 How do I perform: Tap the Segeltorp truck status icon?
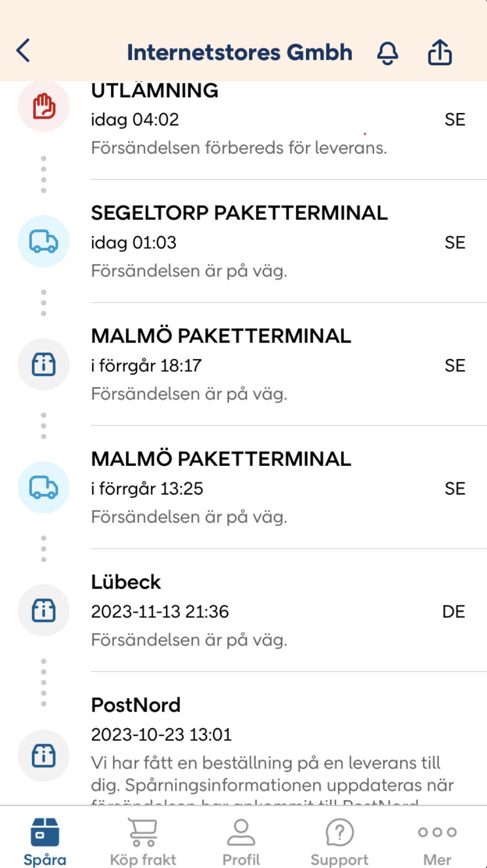[x=44, y=241]
